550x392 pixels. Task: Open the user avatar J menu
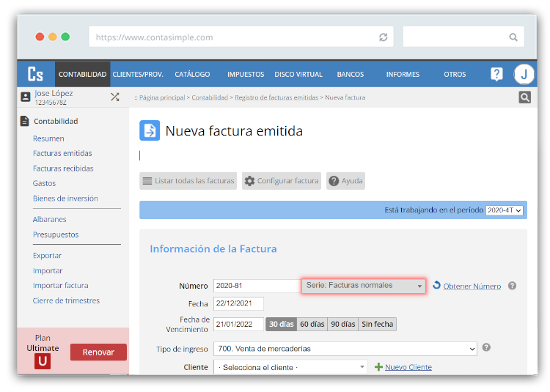(524, 74)
